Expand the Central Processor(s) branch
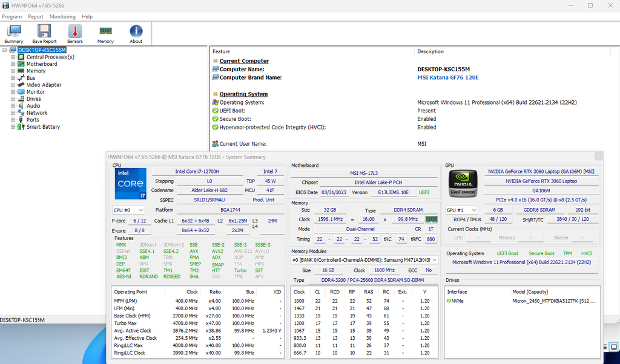The height and width of the screenshot is (364, 620). pos(13,57)
